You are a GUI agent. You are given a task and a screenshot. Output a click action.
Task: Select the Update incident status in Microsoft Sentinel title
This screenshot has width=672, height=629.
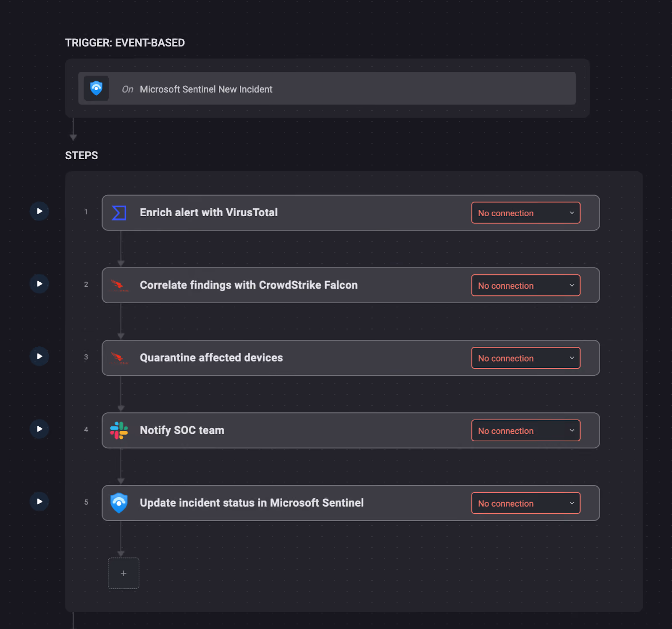(x=252, y=503)
